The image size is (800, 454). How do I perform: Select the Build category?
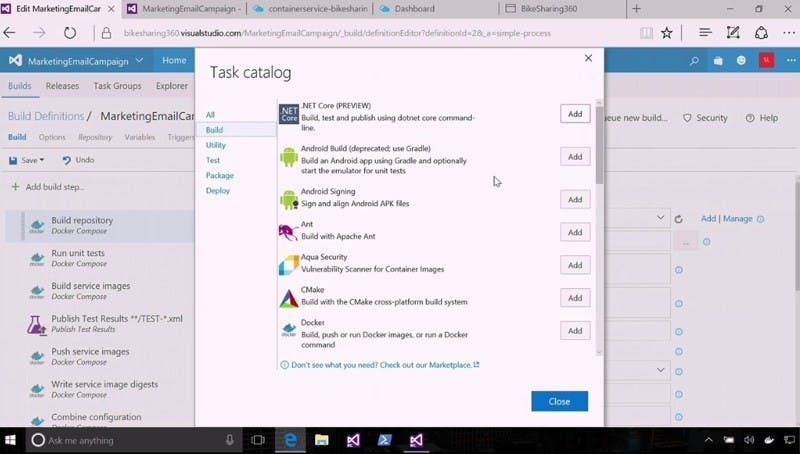236,130
